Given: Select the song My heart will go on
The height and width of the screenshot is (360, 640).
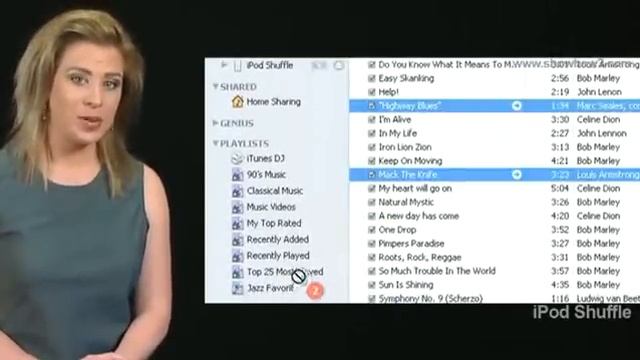Looking at the screenshot, I should pyautogui.click(x=415, y=189).
